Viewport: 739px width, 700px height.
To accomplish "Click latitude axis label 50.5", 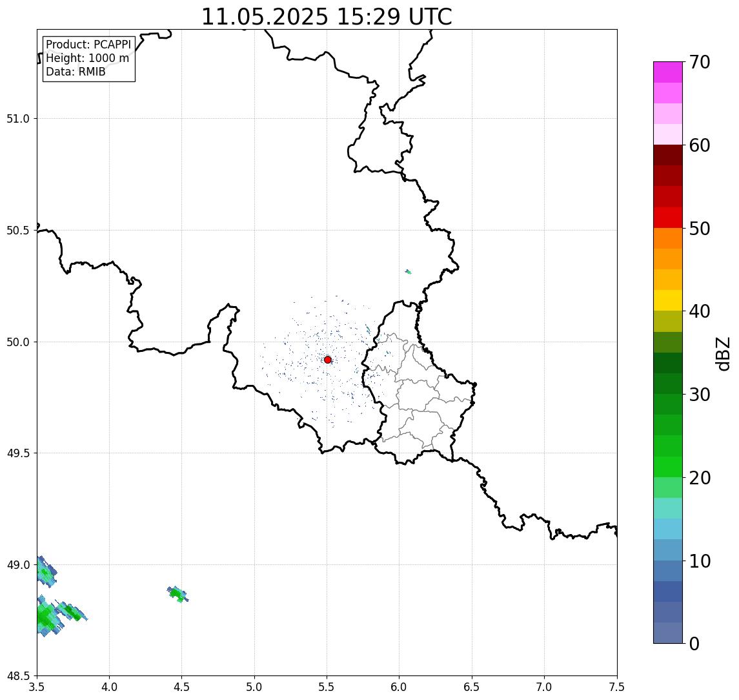I will click(18, 230).
